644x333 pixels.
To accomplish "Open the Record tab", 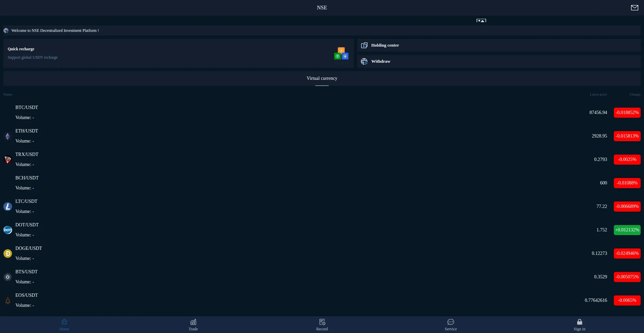I will click(x=322, y=325).
